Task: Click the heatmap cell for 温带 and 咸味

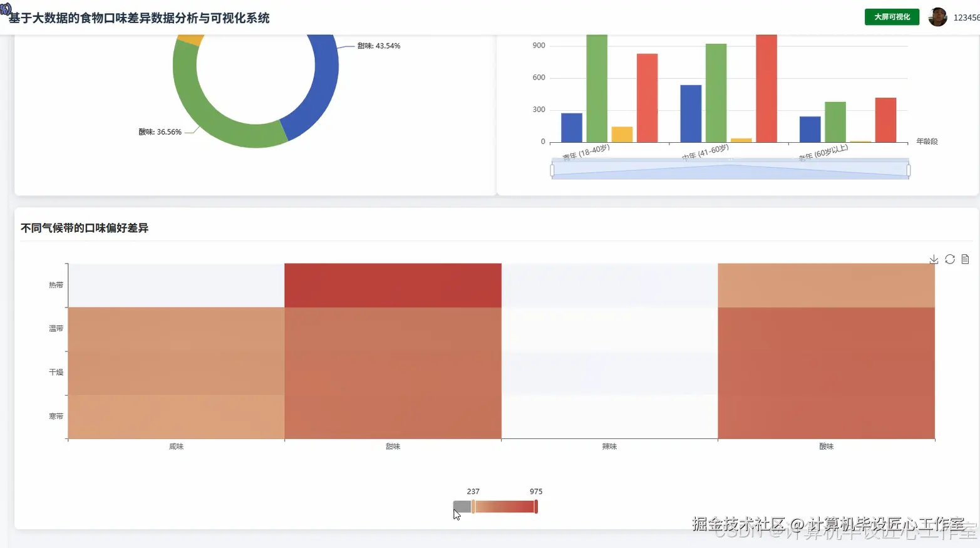Action: click(176, 329)
